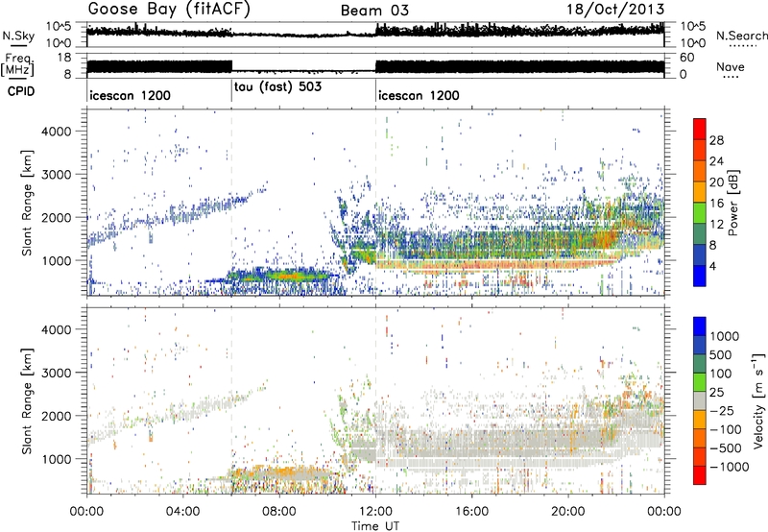
Task: Click the 'Beam 03' label
Action: [x=374, y=11]
